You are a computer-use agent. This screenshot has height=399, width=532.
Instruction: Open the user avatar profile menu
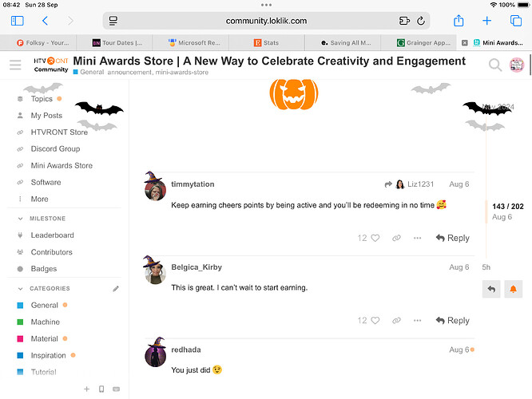click(x=517, y=65)
